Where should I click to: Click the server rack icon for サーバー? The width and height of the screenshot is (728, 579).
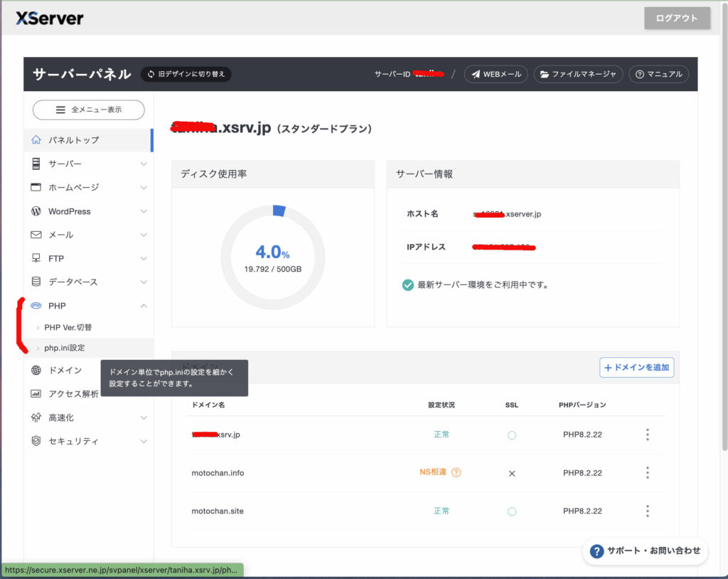36,164
